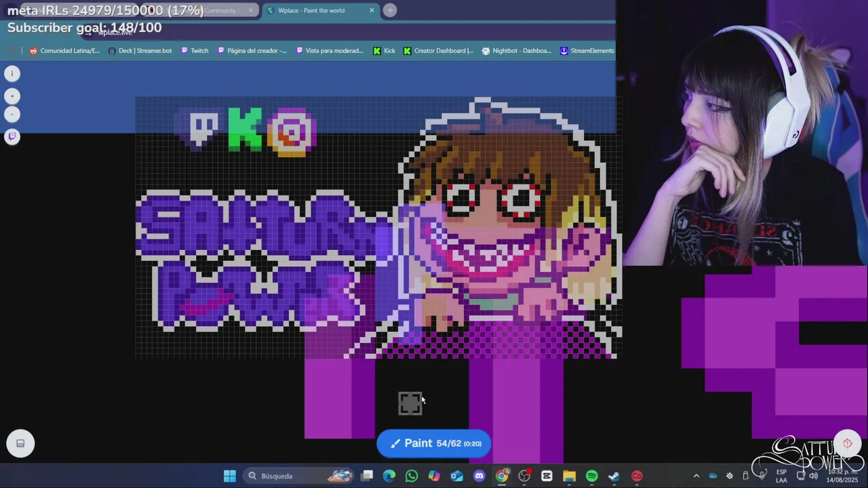The width and height of the screenshot is (868, 488).
Task: Open the round button at bottom-left corner
Action: pos(20,443)
